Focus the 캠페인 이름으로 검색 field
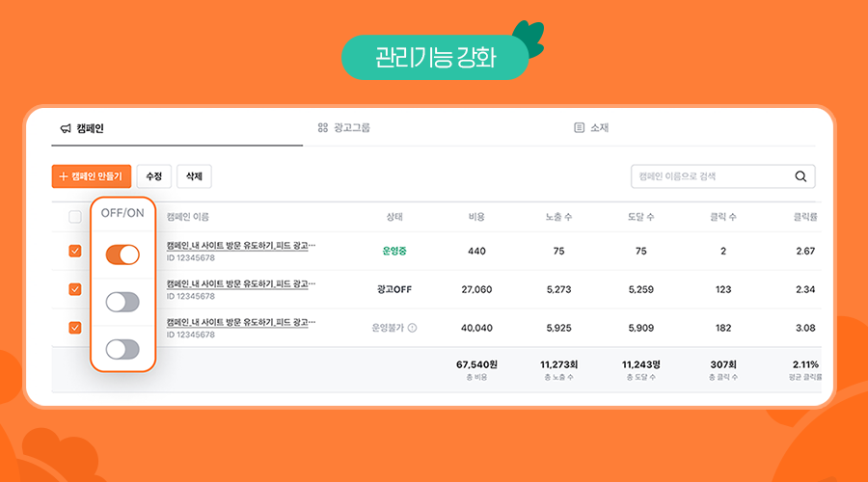868x482 pixels. coord(712,176)
